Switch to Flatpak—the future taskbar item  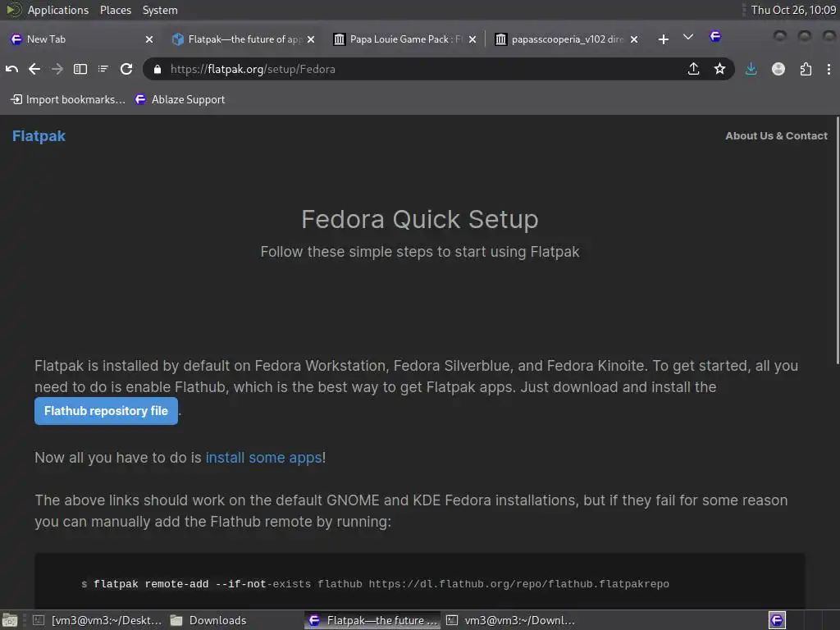point(373,620)
